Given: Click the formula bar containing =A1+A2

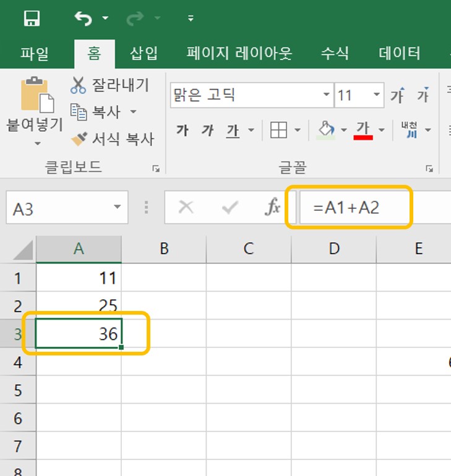Looking at the screenshot, I should click(x=375, y=208).
